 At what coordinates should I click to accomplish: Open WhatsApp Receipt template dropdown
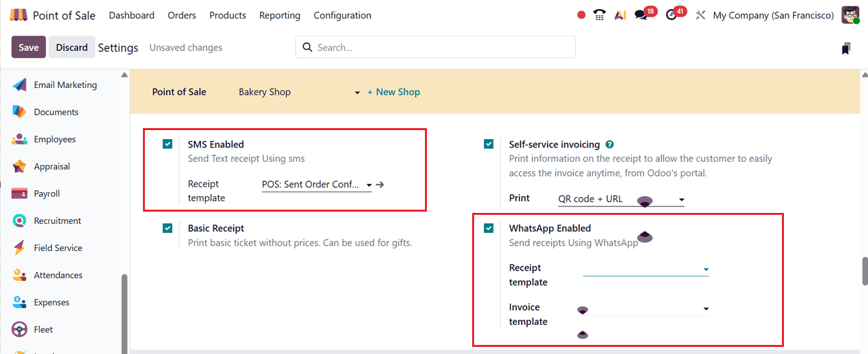(x=646, y=269)
